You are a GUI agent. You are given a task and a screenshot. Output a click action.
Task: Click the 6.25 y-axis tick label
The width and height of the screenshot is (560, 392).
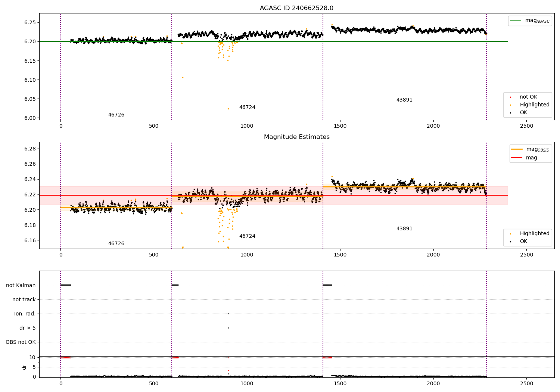(29, 22)
